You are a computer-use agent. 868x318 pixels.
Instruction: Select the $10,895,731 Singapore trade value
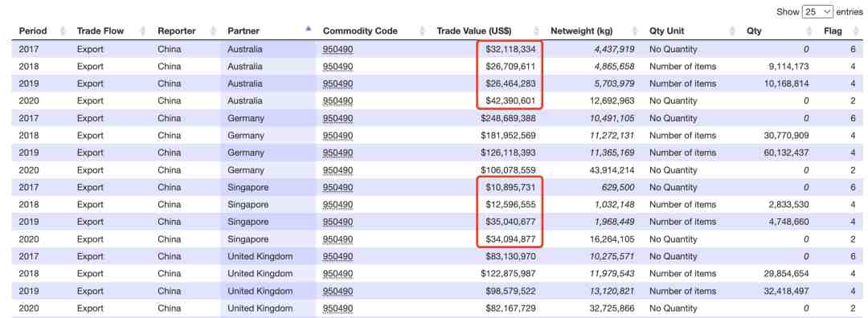click(x=510, y=187)
